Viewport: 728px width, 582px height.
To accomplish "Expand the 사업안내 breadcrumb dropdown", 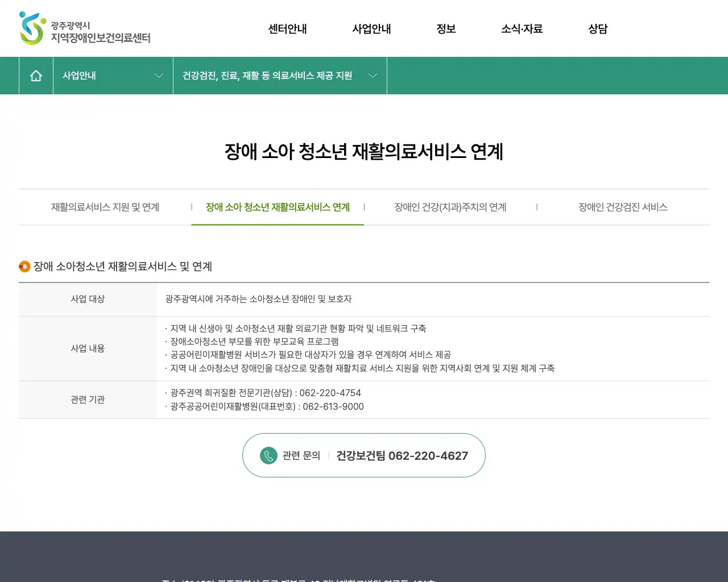I will (113, 76).
